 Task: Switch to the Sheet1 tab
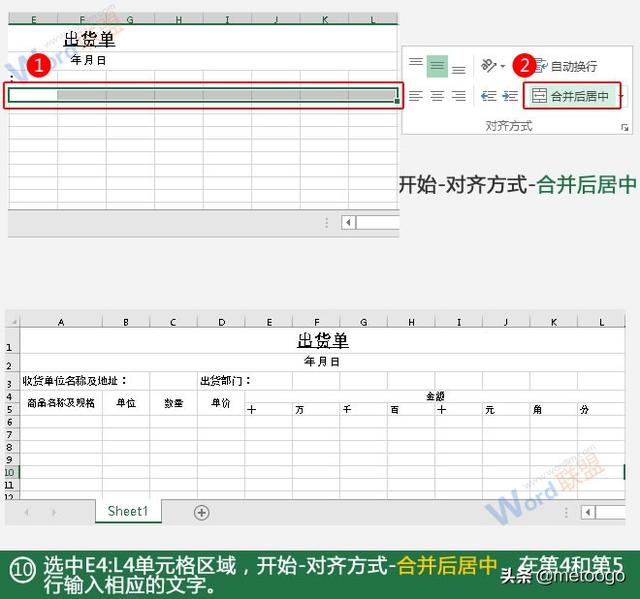pyautogui.click(x=128, y=511)
